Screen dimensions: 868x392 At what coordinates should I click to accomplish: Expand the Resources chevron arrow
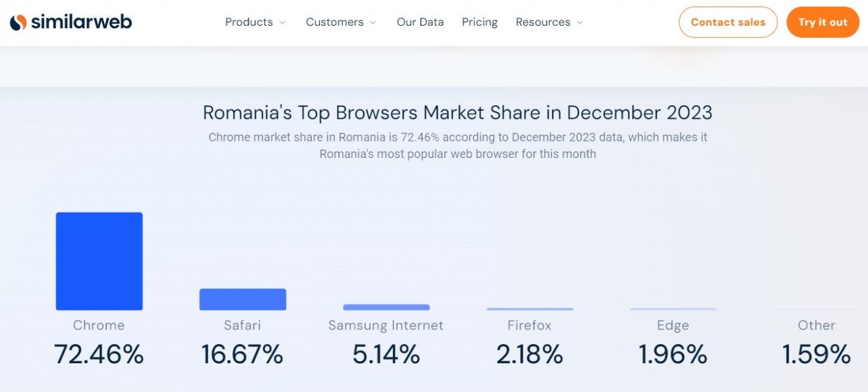(x=580, y=23)
